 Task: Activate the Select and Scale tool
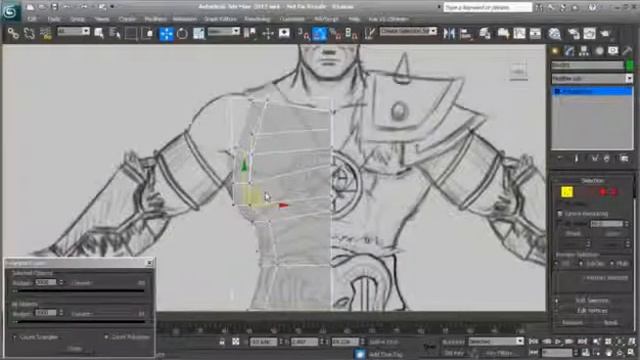pyautogui.click(x=199, y=33)
